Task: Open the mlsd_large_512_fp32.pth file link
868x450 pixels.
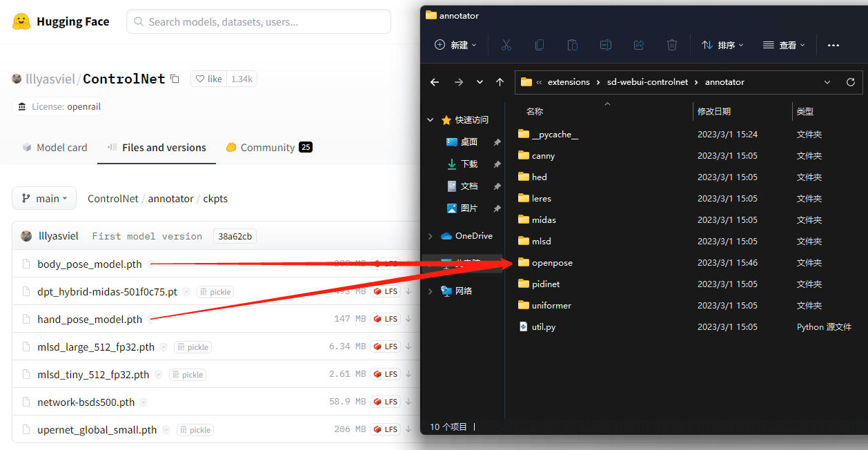Action: [x=96, y=346]
